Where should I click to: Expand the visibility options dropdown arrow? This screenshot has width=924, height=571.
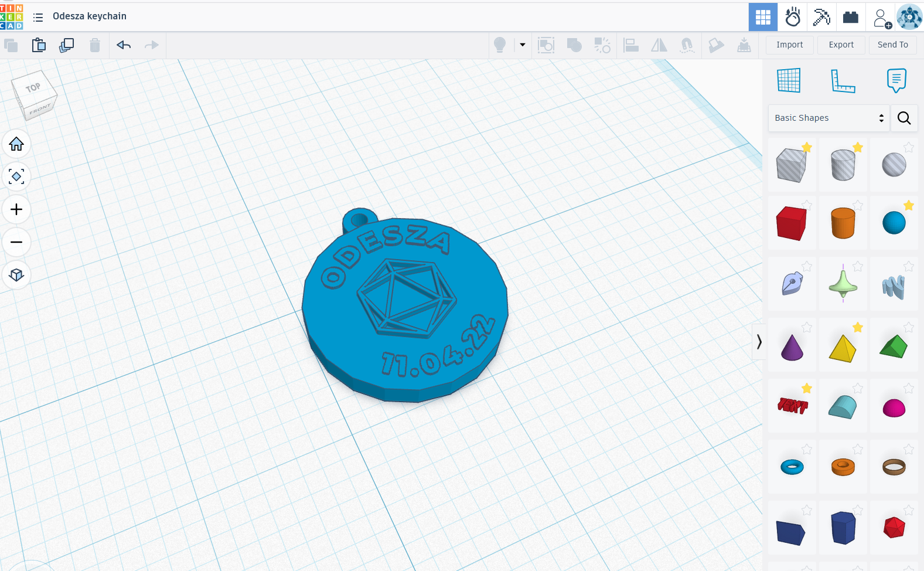tap(523, 45)
